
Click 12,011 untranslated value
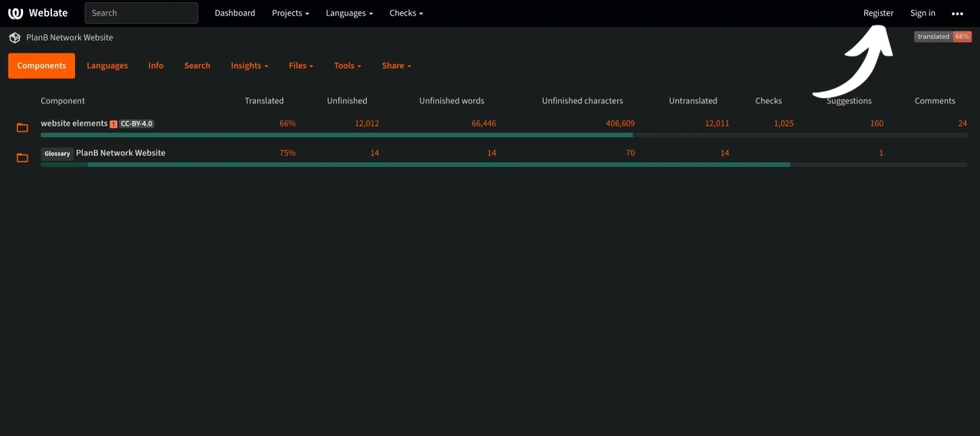[x=717, y=123]
